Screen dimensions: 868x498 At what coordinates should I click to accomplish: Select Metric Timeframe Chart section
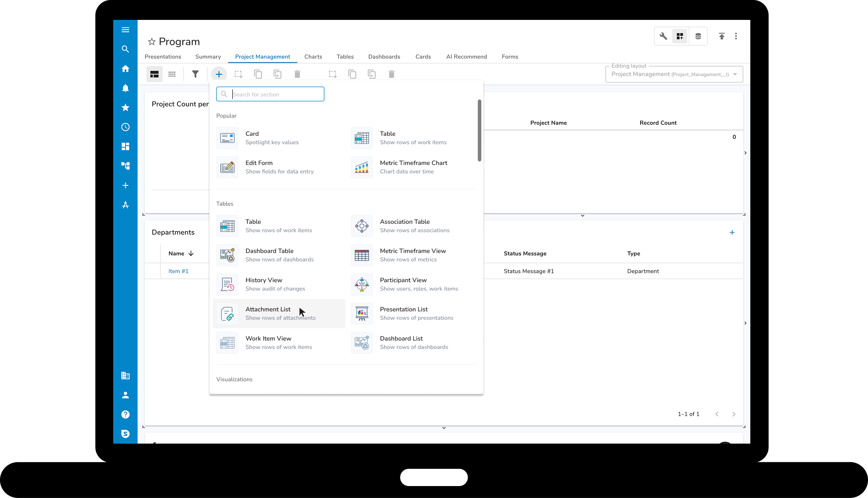(413, 167)
